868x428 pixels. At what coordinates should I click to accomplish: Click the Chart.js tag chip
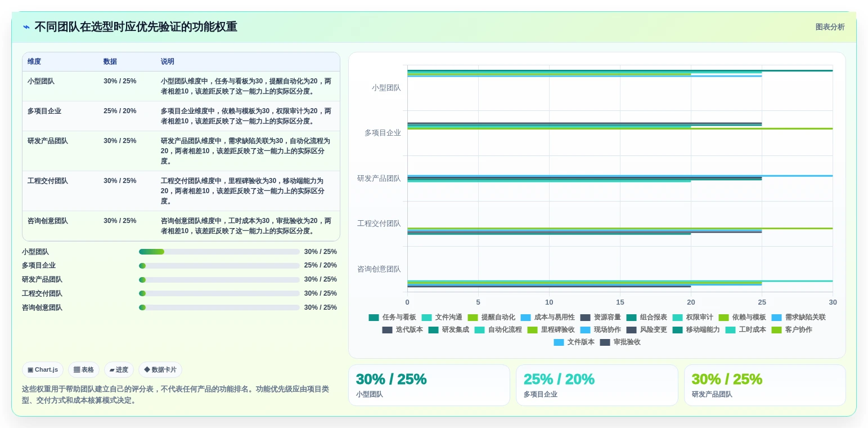click(43, 370)
